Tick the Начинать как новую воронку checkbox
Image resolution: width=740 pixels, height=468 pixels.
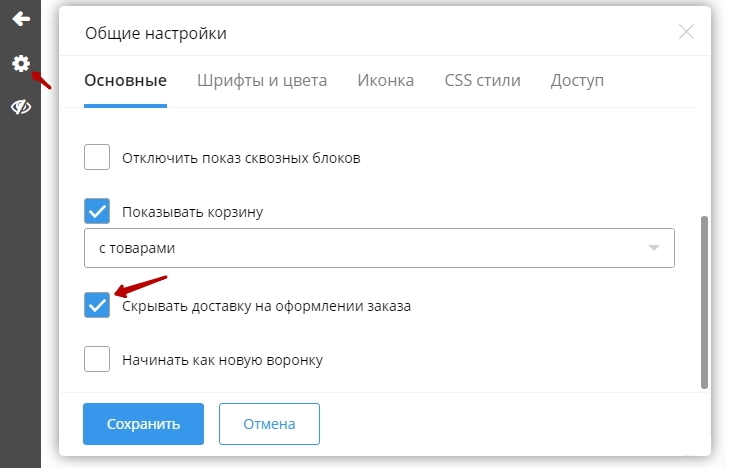click(97, 359)
